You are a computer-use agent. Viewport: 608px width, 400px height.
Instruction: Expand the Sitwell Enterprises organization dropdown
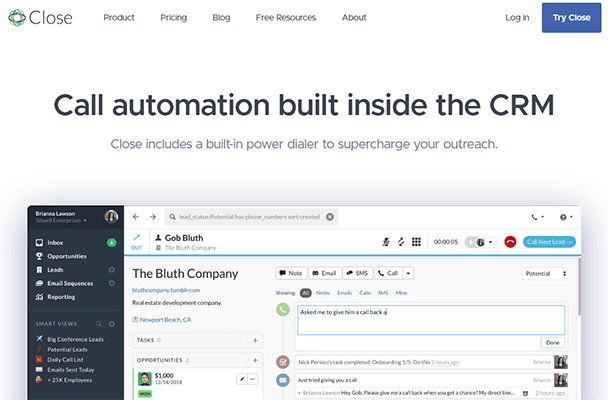click(61, 221)
